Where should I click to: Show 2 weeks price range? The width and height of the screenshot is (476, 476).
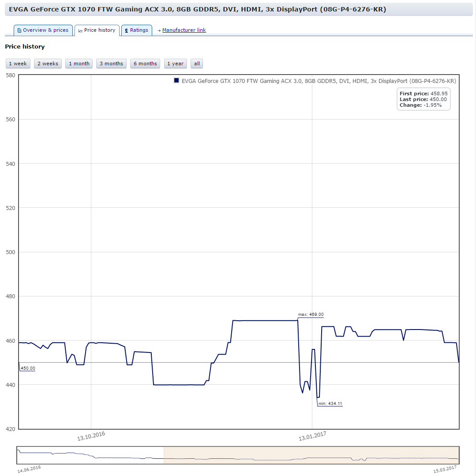click(x=48, y=64)
